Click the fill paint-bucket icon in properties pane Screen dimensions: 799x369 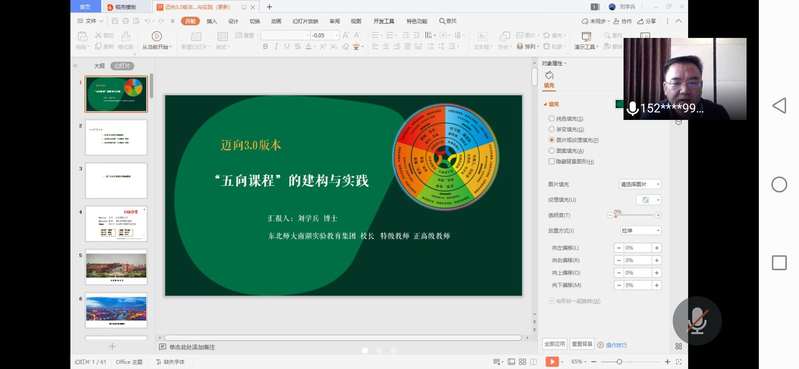[549, 75]
